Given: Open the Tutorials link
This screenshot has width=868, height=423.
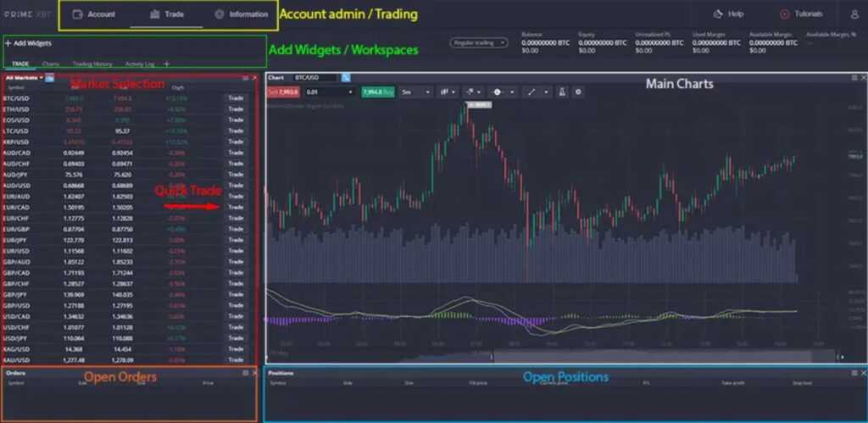Looking at the screenshot, I should (801, 14).
